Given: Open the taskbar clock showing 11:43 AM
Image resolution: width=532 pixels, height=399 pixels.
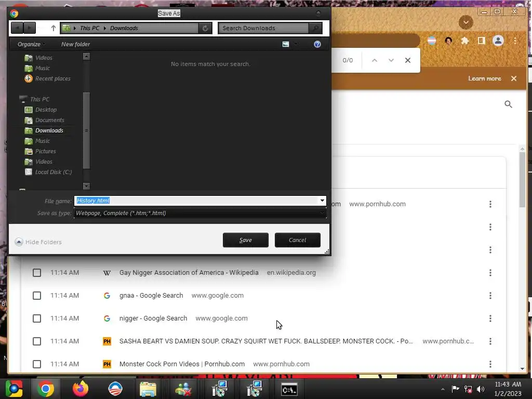Looking at the screenshot, I should coord(508,389).
